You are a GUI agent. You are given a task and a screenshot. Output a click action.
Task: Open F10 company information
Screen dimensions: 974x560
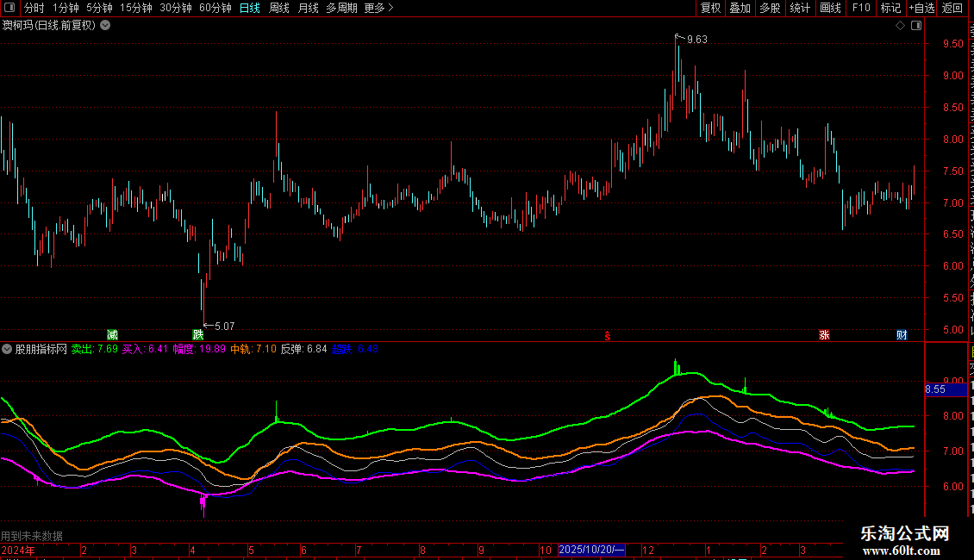pyautogui.click(x=861, y=8)
